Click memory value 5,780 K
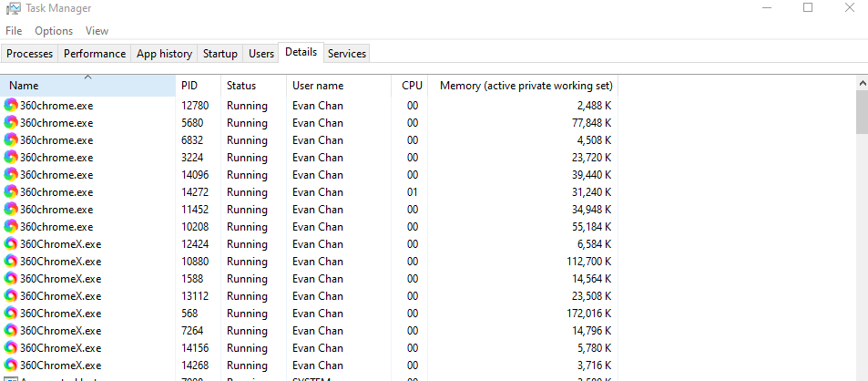The width and height of the screenshot is (868, 381). pyautogui.click(x=595, y=348)
